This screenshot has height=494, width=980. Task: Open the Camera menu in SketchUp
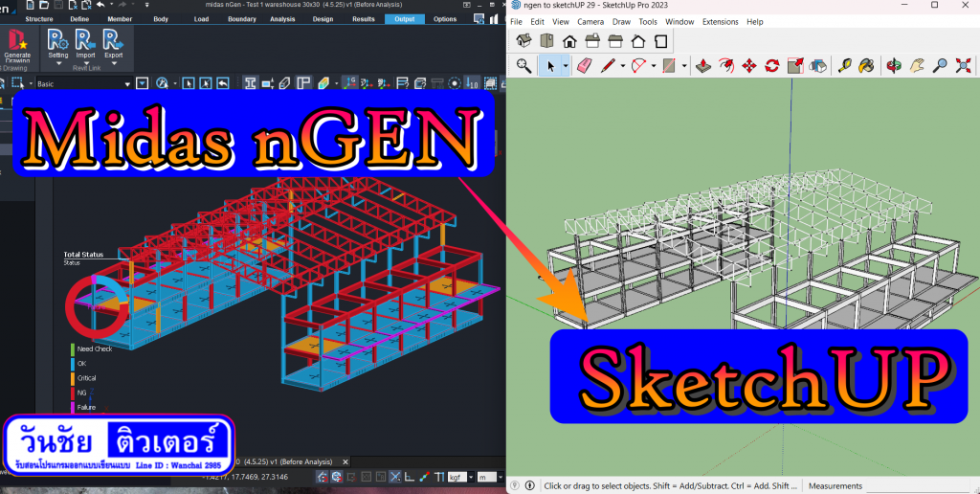[x=590, y=22]
